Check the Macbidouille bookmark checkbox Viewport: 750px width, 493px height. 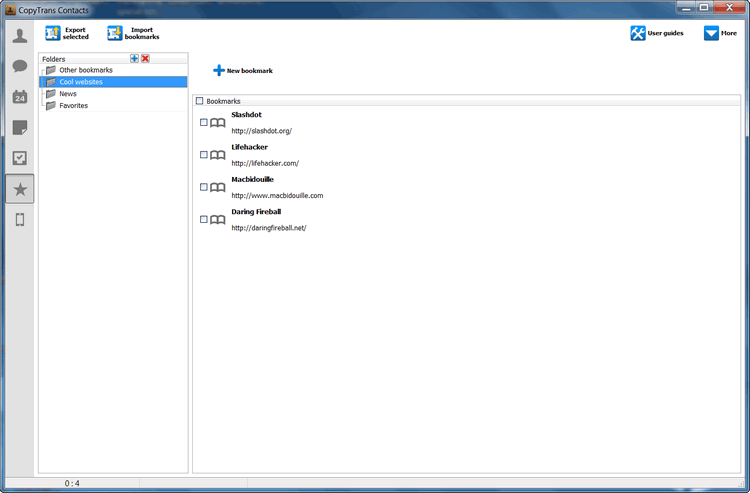click(204, 187)
